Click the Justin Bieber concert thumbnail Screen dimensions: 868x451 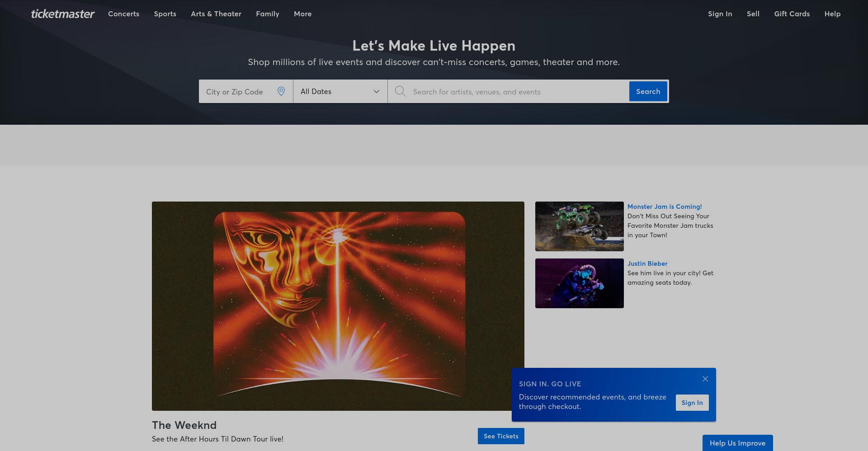580,283
